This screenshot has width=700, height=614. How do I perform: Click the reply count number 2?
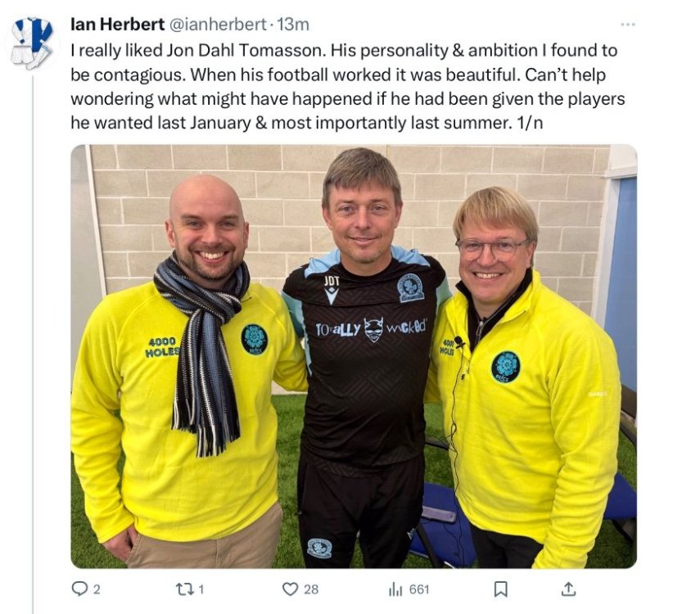(x=97, y=590)
